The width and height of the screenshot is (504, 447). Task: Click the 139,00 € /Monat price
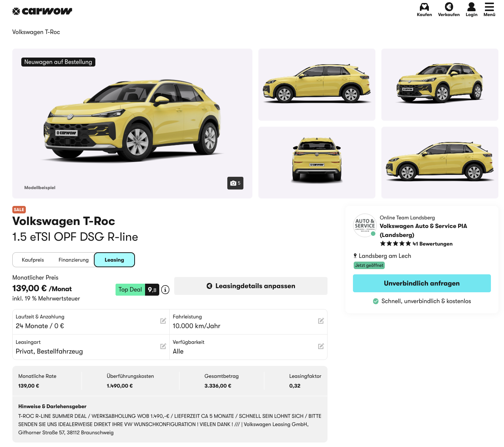42,289
